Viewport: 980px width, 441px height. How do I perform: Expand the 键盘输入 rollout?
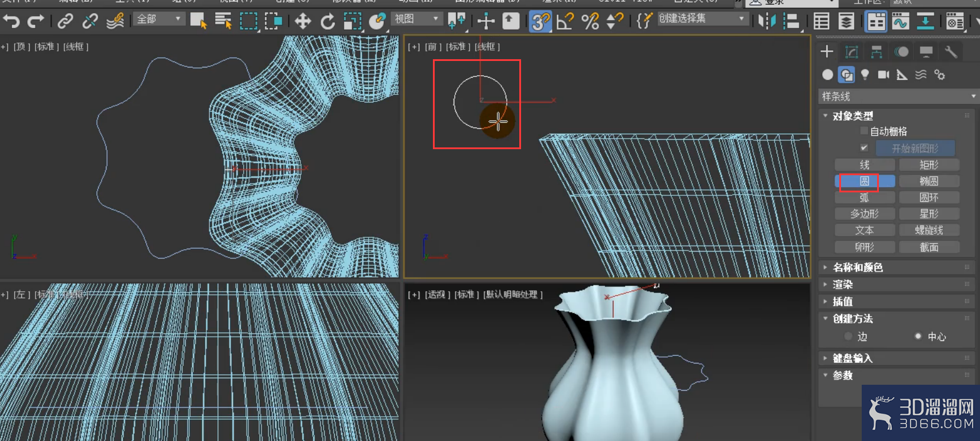click(x=898, y=358)
